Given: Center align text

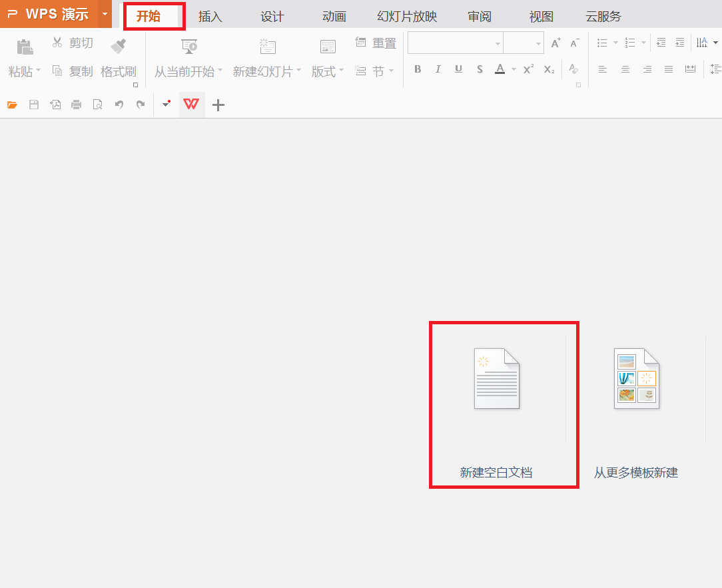Looking at the screenshot, I should tap(625, 69).
